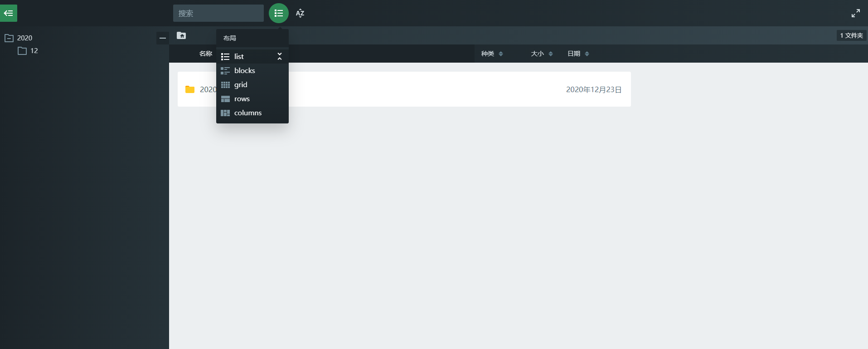Screen dimensions: 868x349
Task: Choose rows layout from menu
Action: (x=242, y=99)
